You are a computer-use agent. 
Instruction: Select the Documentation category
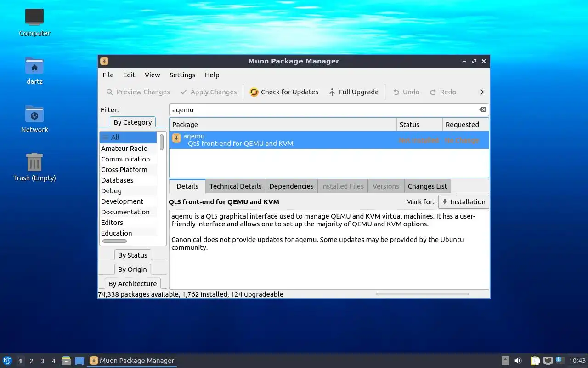(x=128, y=212)
